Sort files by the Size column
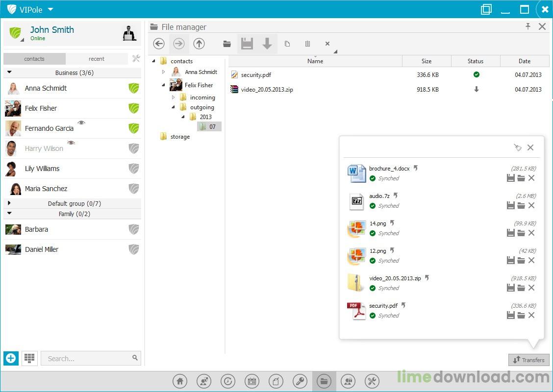This screenshot has width=553, height=392. [426, 61]
